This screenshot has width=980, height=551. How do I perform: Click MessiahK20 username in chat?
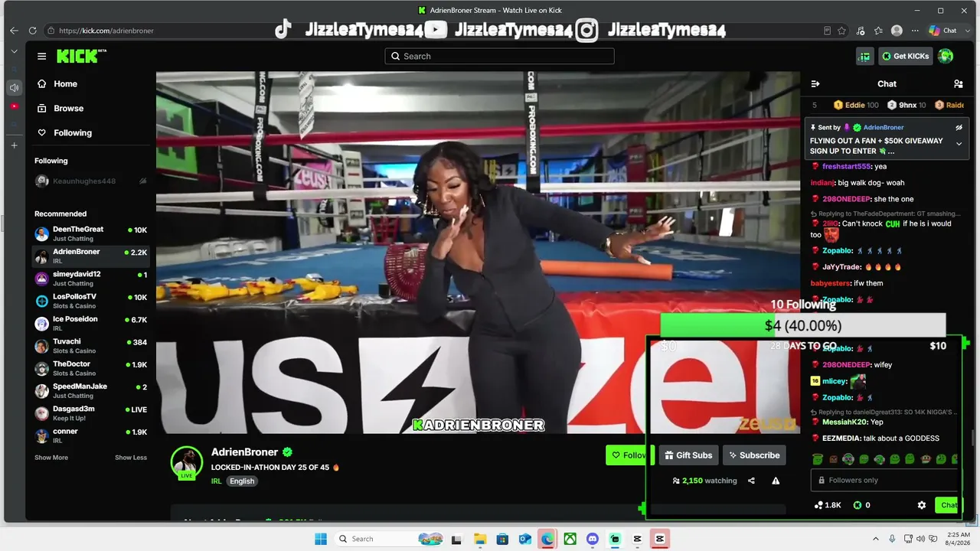[x=844, y=422]
